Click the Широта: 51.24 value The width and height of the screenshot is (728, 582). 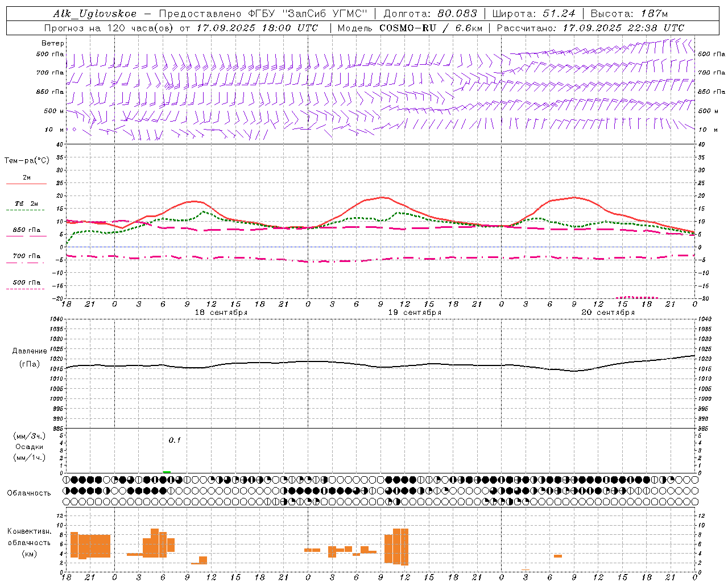[x=533, y=14]
